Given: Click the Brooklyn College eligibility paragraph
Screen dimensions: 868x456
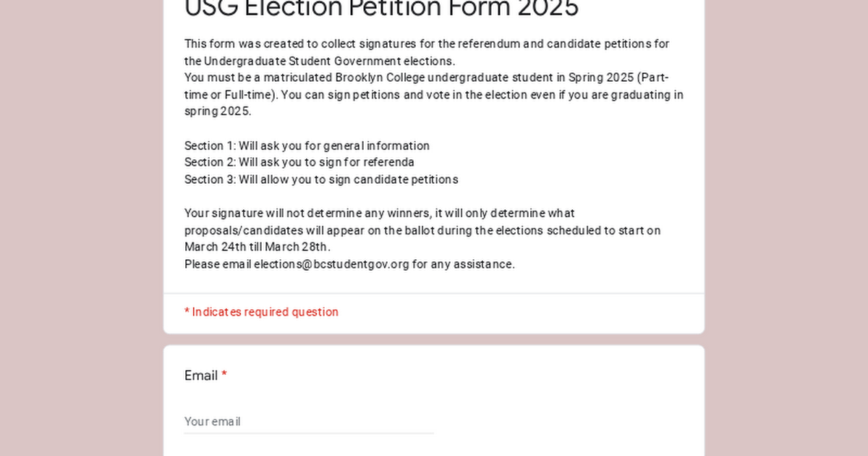Looking at the screenshot, I should click(x=433, y=94).
